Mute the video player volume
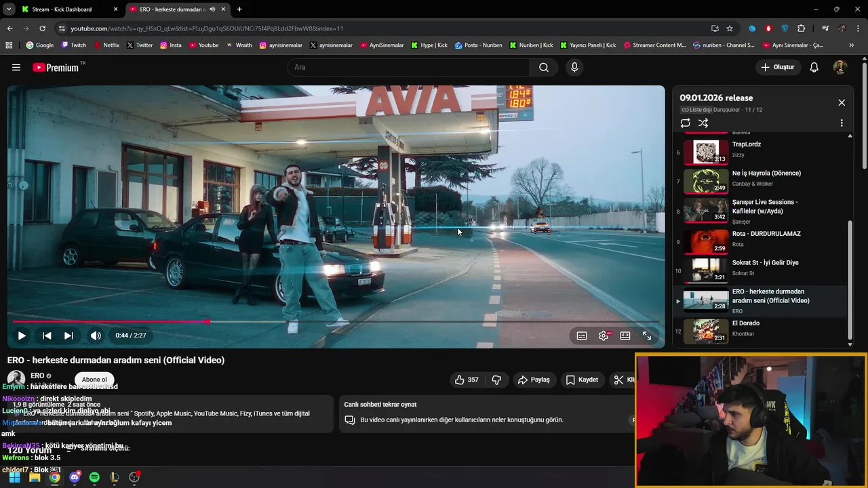Screen dimensions: 868x488 [96, 335]
